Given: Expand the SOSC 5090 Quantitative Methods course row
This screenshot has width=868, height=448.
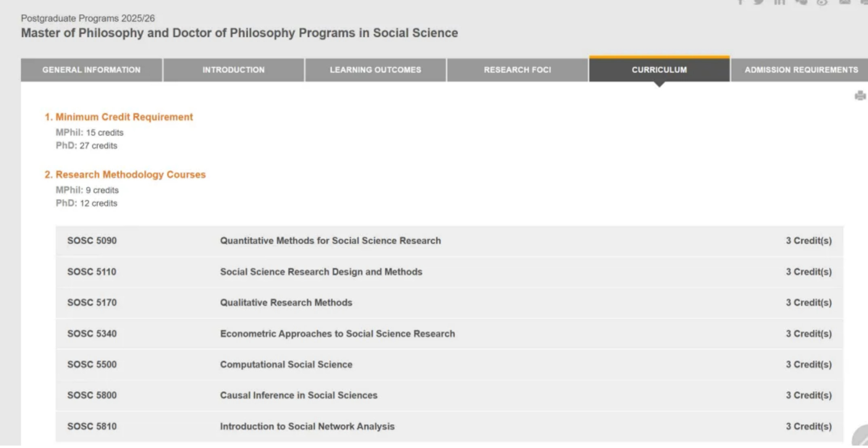Looking at the screenshot, I should pos(330,241).
